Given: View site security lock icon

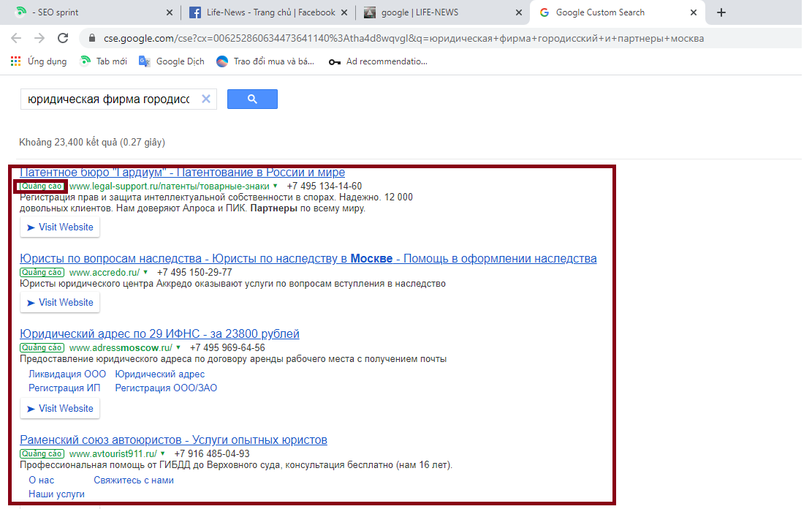Looking at the screenshot, I should click(92, 38).
